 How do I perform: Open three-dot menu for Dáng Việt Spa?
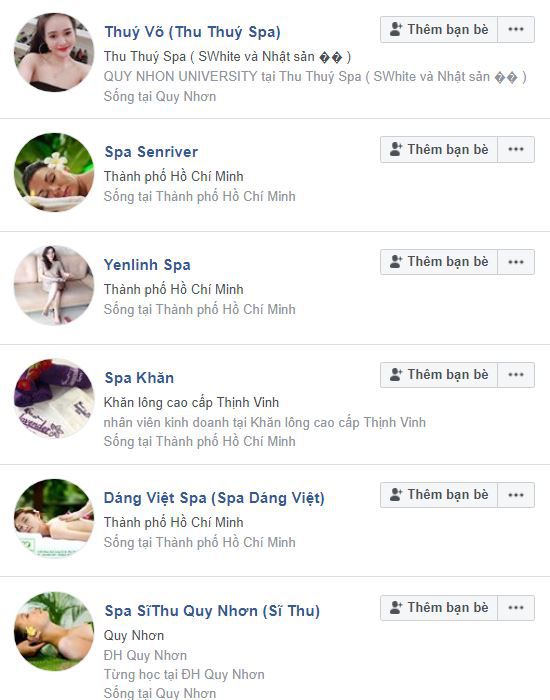516,495
